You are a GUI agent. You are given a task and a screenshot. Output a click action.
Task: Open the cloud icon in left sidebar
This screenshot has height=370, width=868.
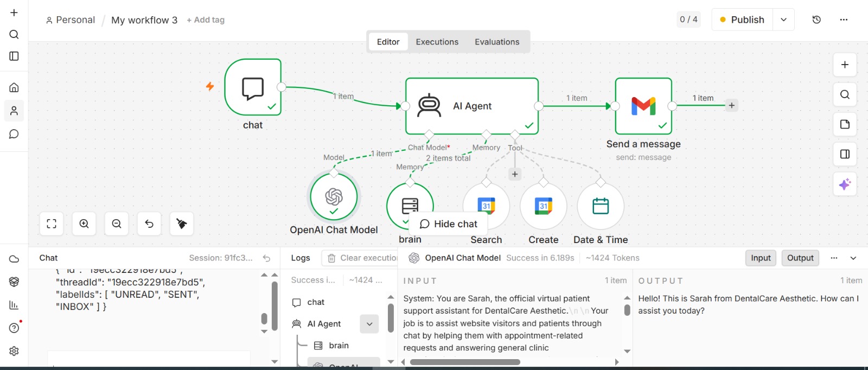tap(14, 259)
